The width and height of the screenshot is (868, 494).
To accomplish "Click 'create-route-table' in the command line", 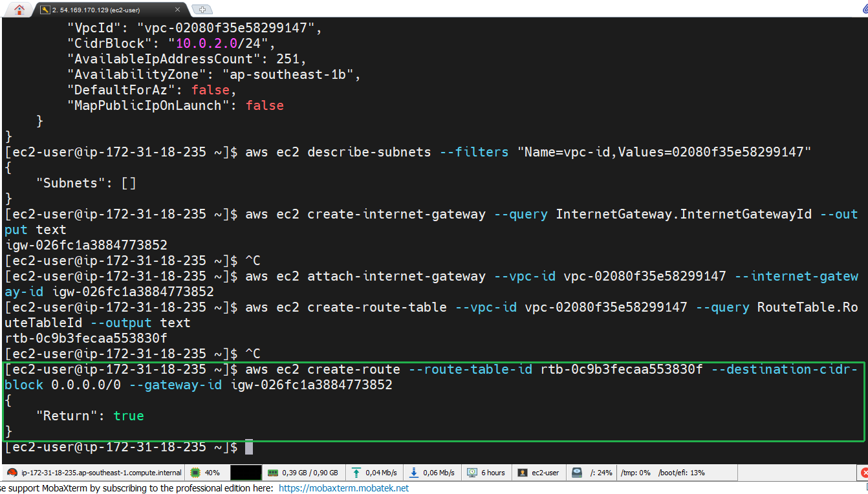I will (377, 307).
